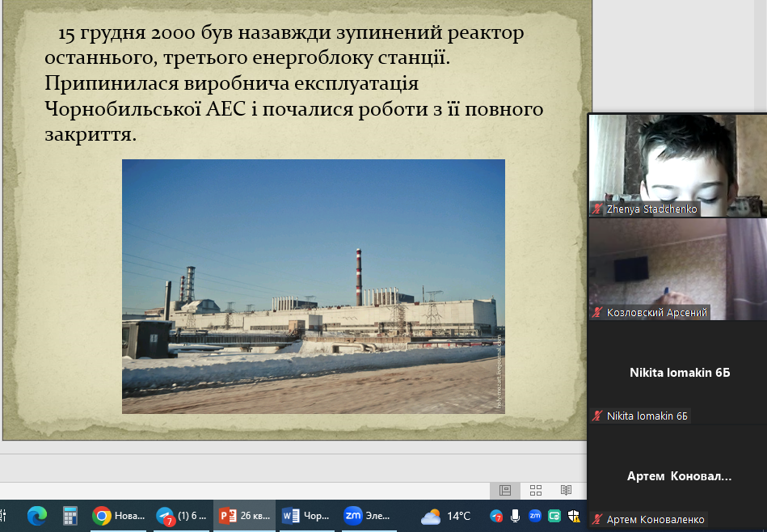The image size is (767, 532).
Task: Open the Zoom Эле… taskbar button
Action: pos(368,516)
